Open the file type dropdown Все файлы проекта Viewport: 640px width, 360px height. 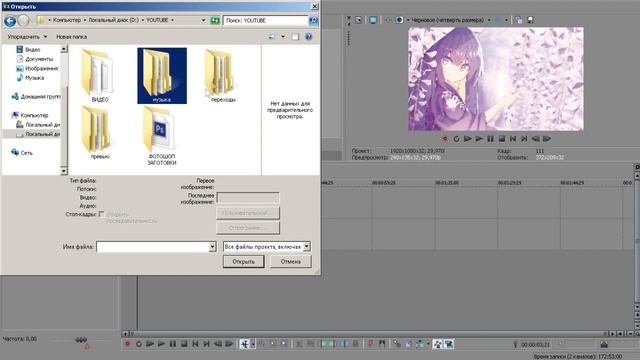[267, 247]
